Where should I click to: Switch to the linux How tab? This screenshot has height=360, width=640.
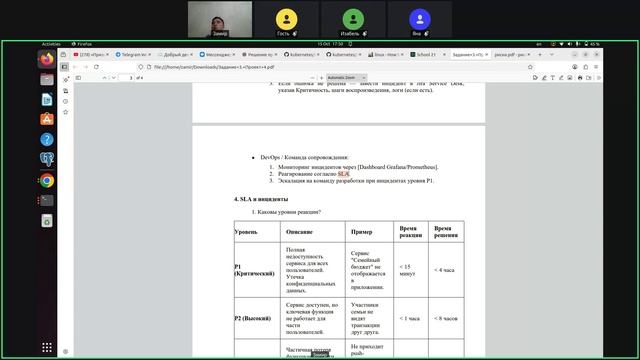385,54
